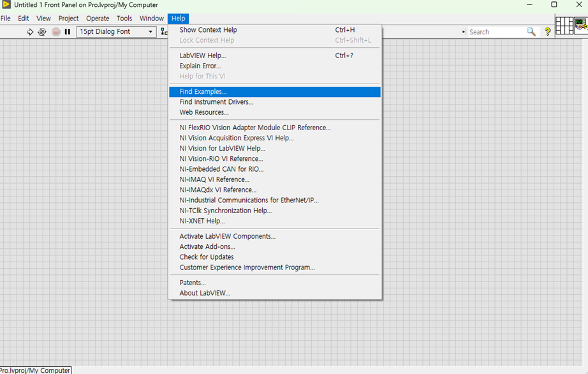Click the small arrow beside Search box
Image resolution: width=588 pixels, height=374 pixels.
point(464,32)
